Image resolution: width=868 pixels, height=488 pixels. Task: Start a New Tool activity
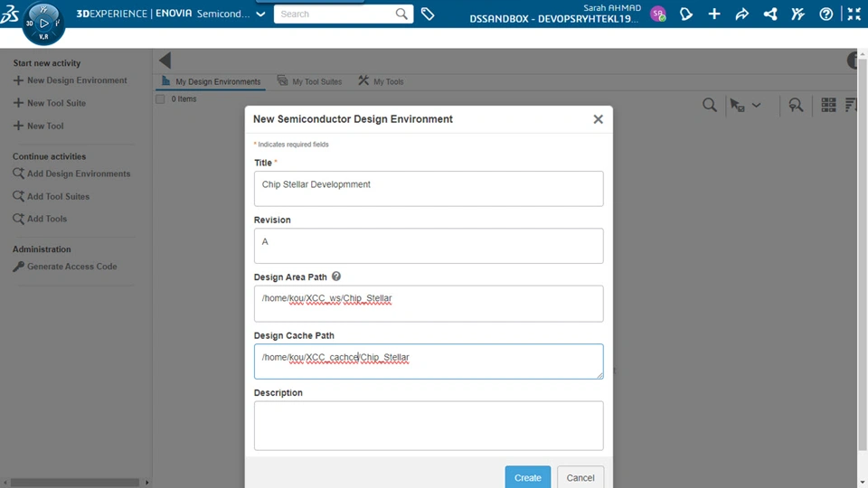tap(39, 126)
